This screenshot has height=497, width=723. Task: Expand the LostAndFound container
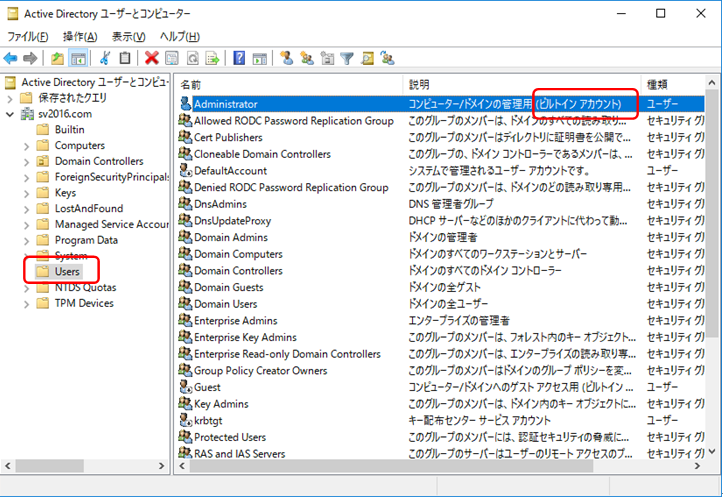[26, 209]
